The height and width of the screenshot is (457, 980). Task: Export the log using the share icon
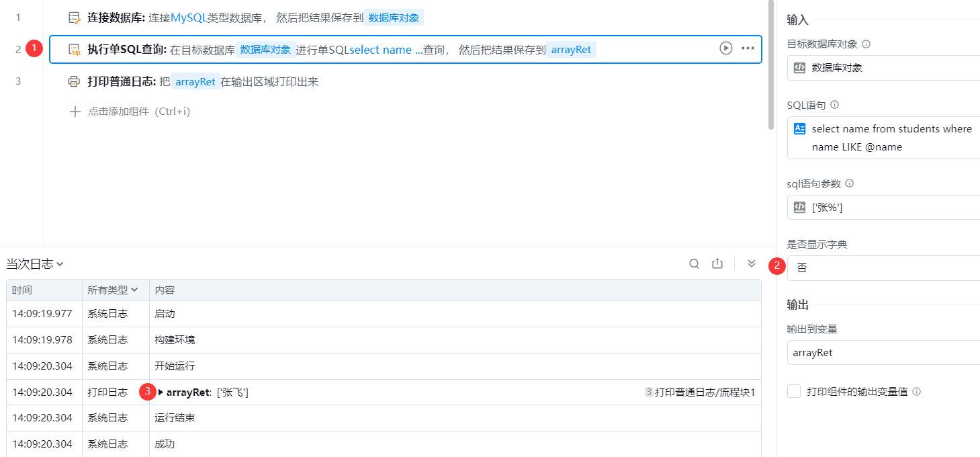point(717,264)
